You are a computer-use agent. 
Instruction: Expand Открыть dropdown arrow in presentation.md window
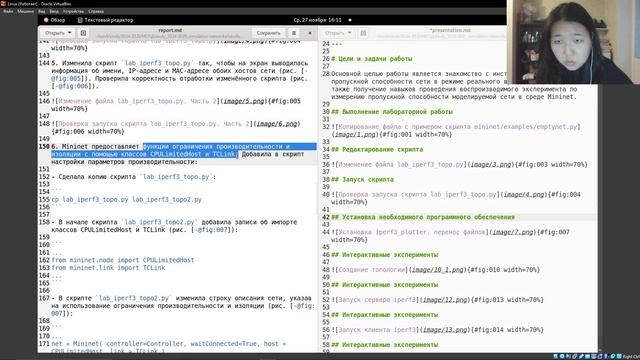click(x=349, y=33)
